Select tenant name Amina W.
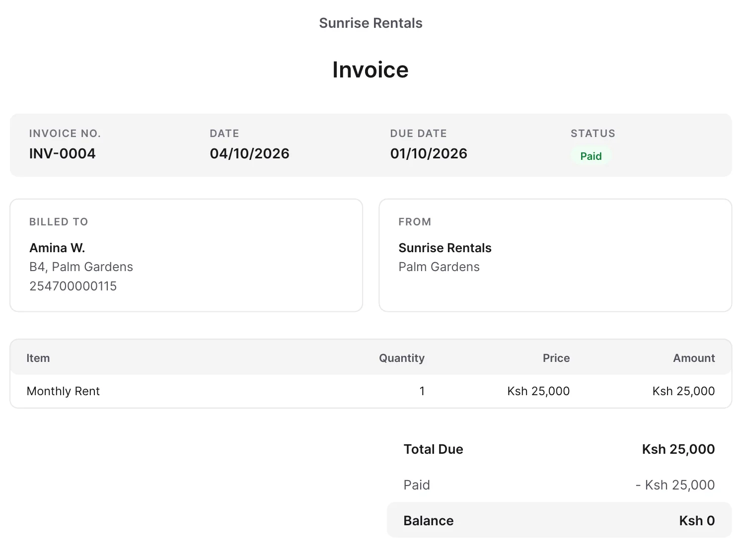 (x=57, y=248)
